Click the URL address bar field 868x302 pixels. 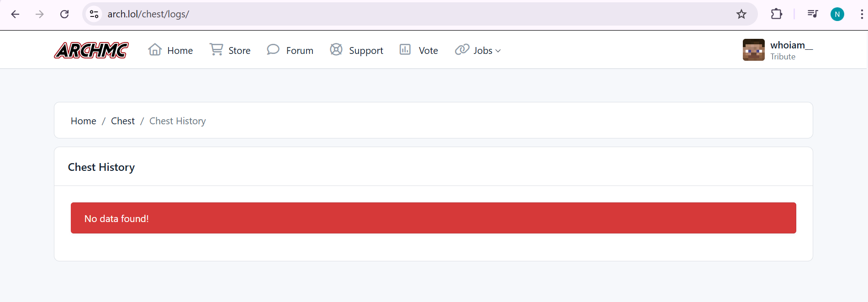pyautogui.click(x=365, y=14)
